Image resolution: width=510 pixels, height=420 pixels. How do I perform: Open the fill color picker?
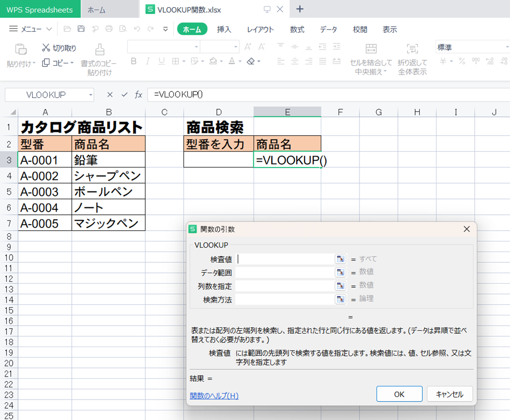[213, 61]
